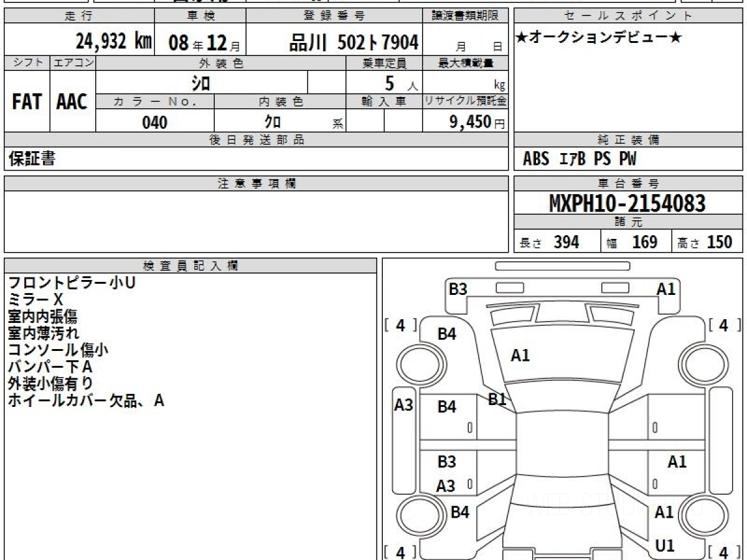Select inspector note コンソール傷小
Viewport: 747px width, 560px height.
(x=58, y=350)
